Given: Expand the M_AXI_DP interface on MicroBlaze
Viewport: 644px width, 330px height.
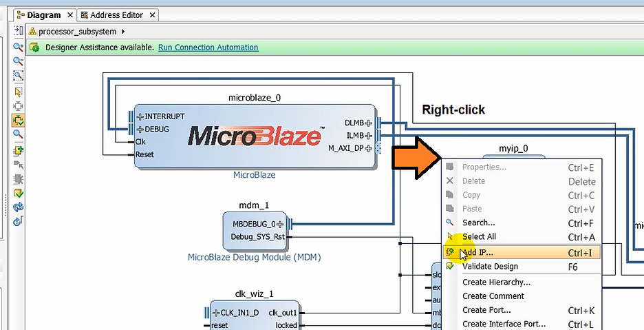Looking at the screenshot, I should [369, 148].
